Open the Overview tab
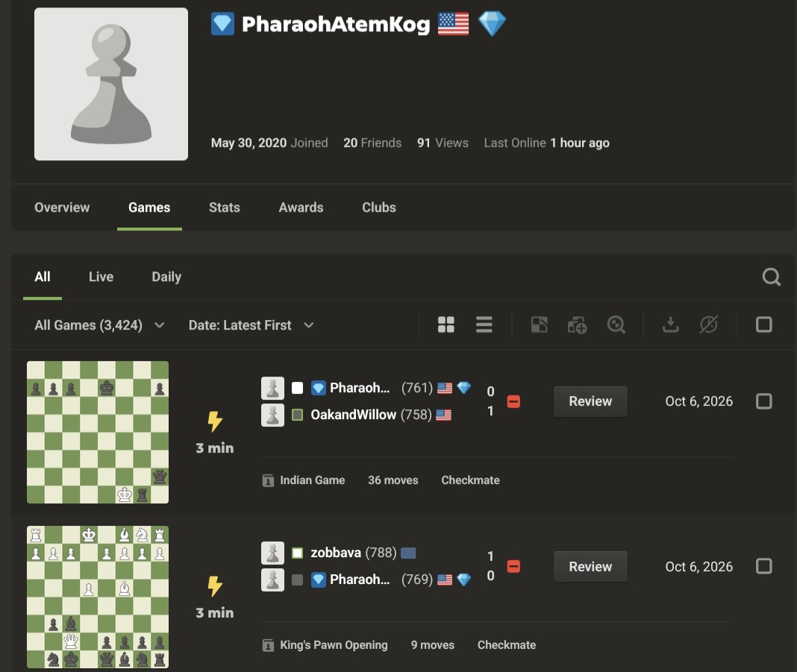The width and height of the screenshot is (797, 672). point(62,207)
